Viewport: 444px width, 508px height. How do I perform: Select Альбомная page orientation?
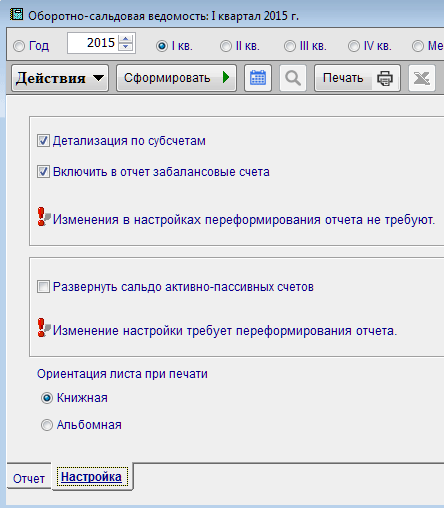47,425
